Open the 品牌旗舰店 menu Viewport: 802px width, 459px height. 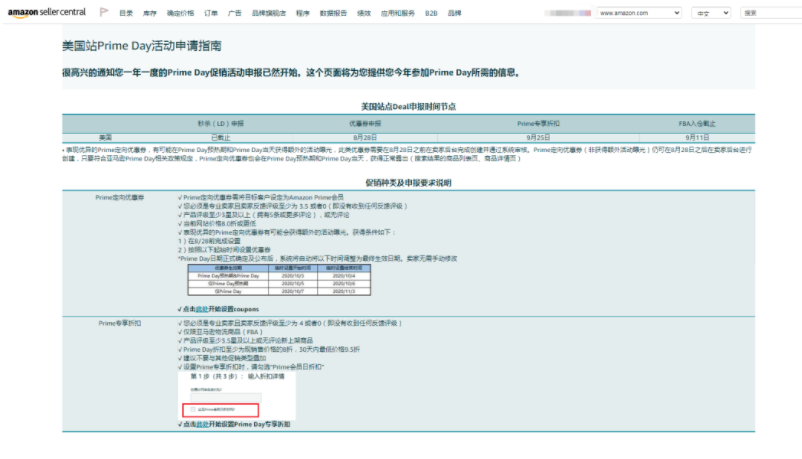pos(269,13)
